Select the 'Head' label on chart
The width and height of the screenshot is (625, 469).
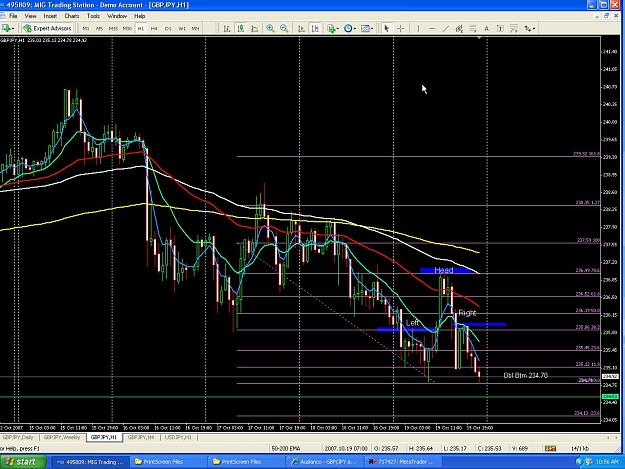(x=443, y=271)
